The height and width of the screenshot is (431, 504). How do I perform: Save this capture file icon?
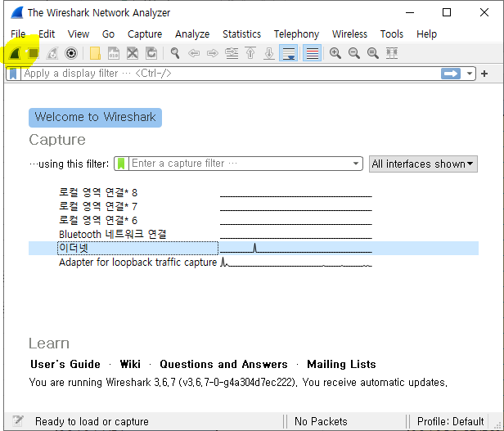pos(114,53)
